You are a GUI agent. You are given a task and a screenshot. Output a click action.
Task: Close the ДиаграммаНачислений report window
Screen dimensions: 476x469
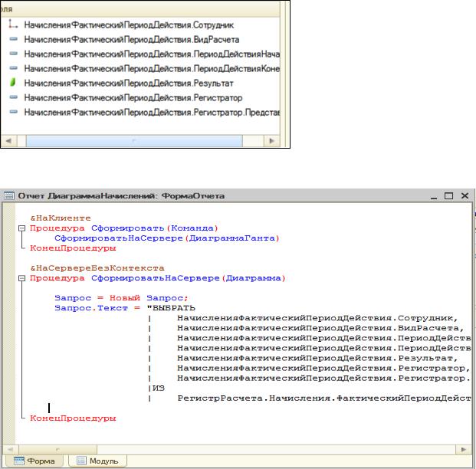coord(465,195)
